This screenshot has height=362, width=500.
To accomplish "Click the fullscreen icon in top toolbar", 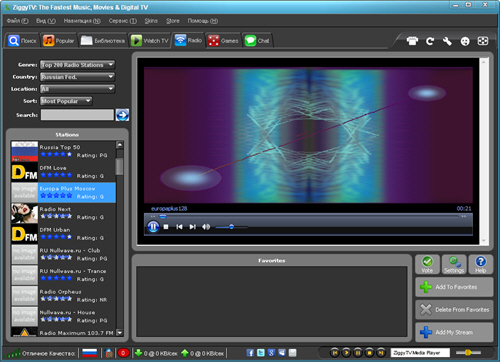I will click(x=483, y=41).
